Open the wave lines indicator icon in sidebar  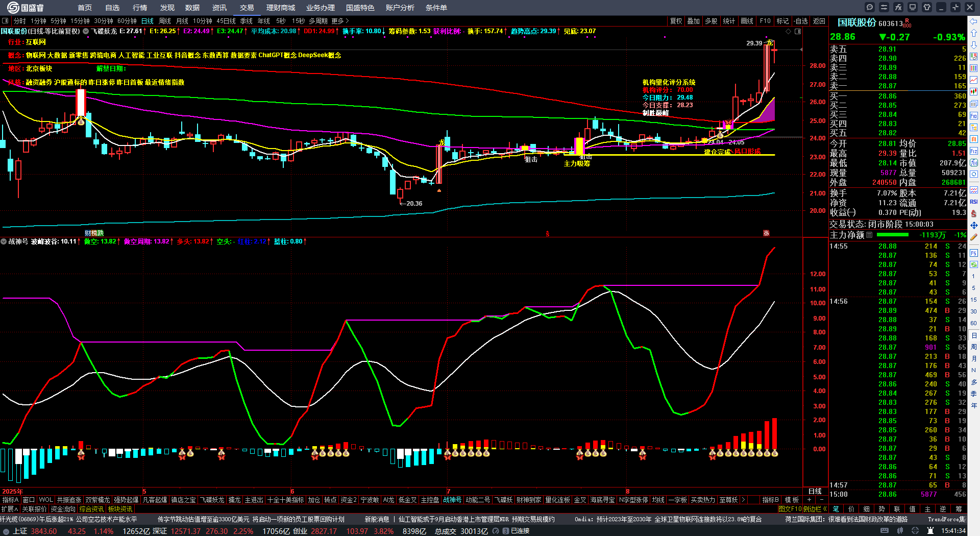974,190
